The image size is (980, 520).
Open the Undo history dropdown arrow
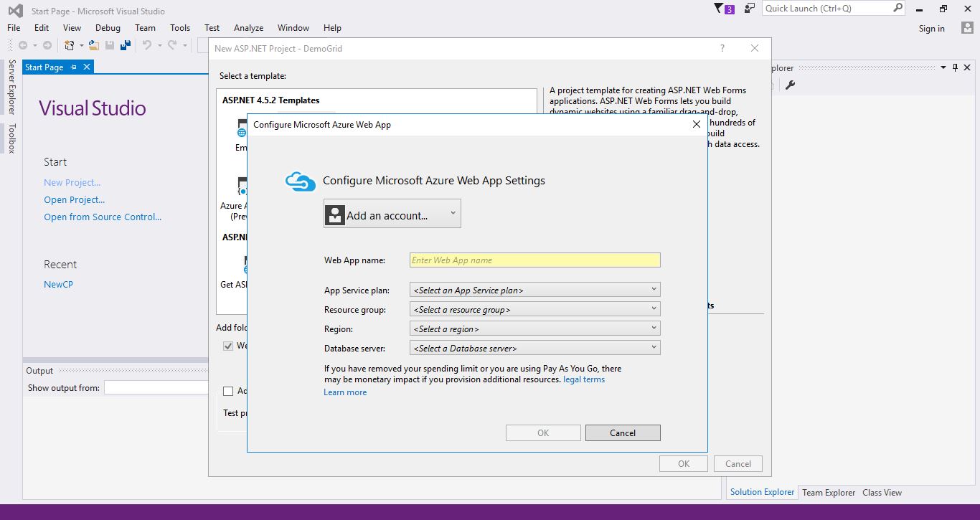point(158,45)
